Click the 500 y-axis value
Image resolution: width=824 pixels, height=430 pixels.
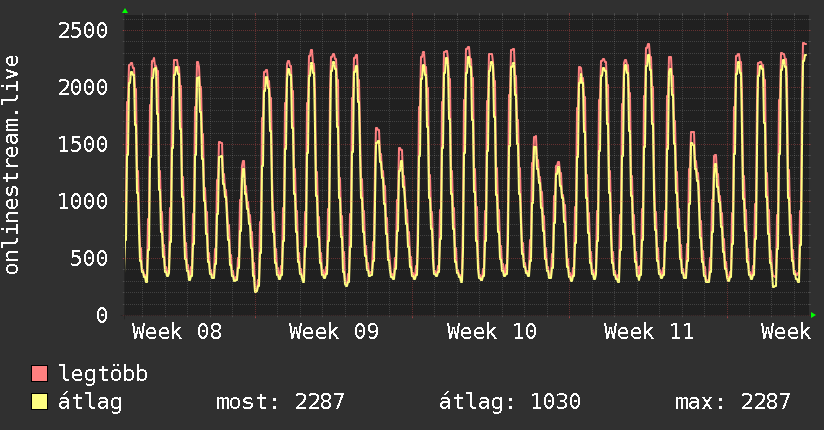pyautogui.click(x=89, y=258)
